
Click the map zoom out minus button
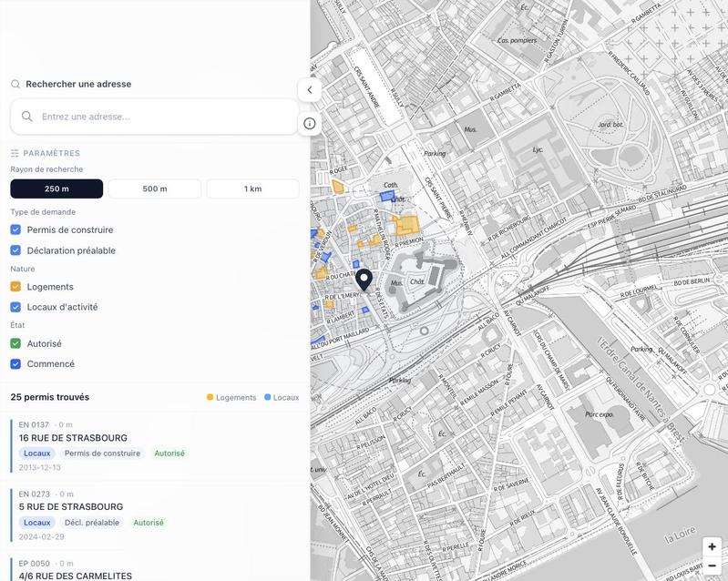coord(712,566)
